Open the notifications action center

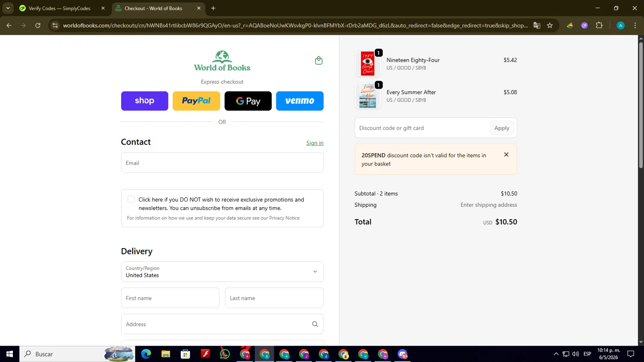pyautogui.click(x=631, y=354)
